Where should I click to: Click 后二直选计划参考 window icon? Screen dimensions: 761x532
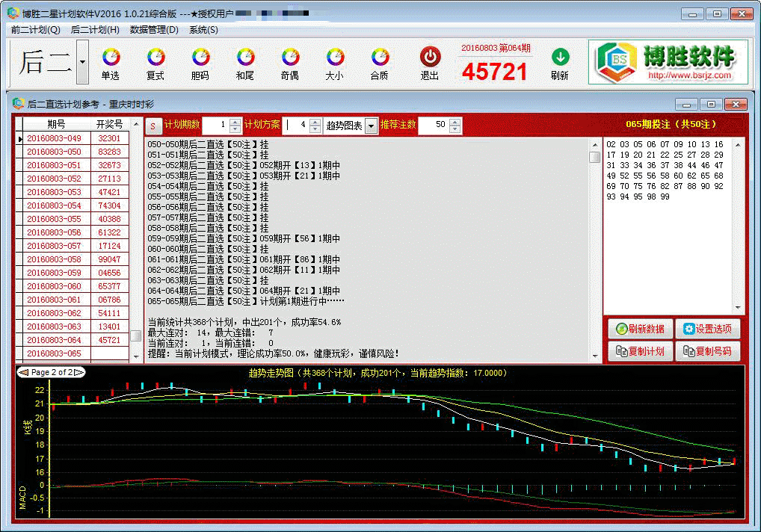click(x=19, y=103)
